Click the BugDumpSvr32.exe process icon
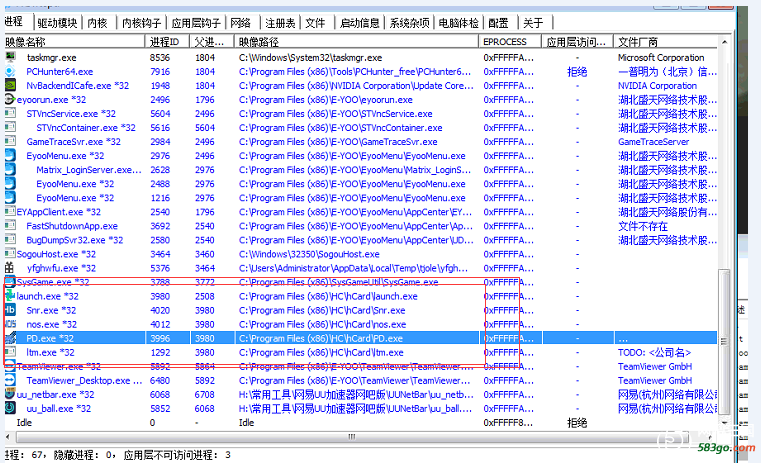 click(10, 240)
